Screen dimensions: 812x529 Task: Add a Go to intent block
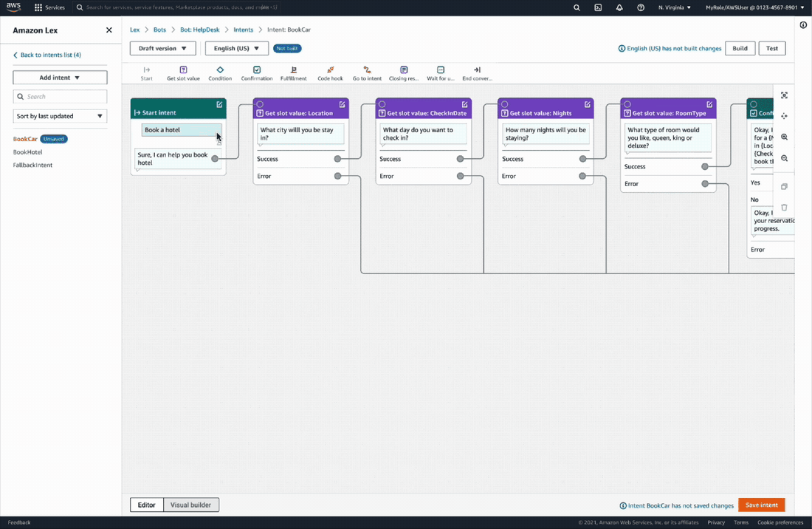(x=367, y=74)
